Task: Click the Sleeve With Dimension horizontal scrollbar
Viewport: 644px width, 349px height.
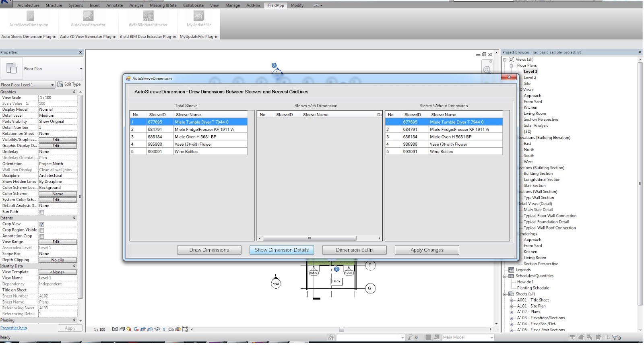Action: 310,238
